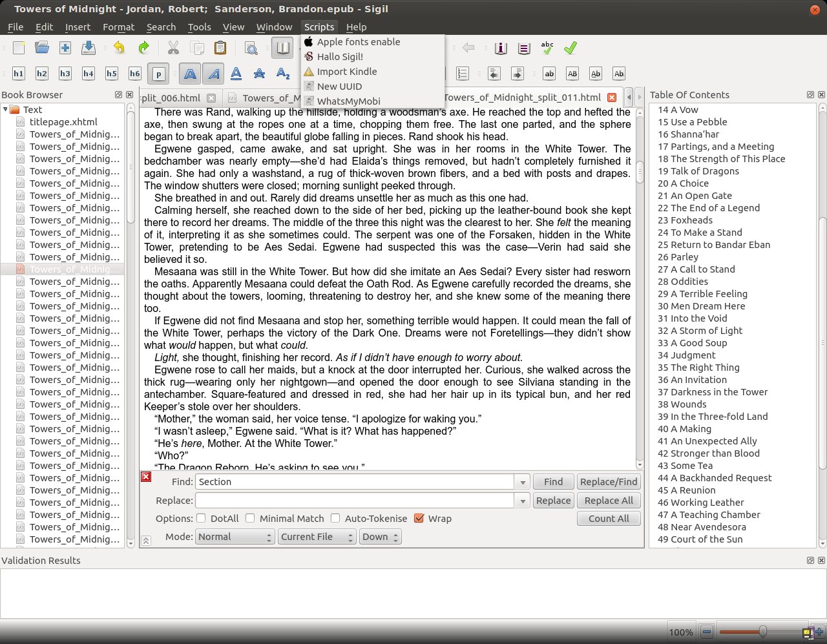Open an existing book file
827x644 pixels.
click(x=42, y=48)
